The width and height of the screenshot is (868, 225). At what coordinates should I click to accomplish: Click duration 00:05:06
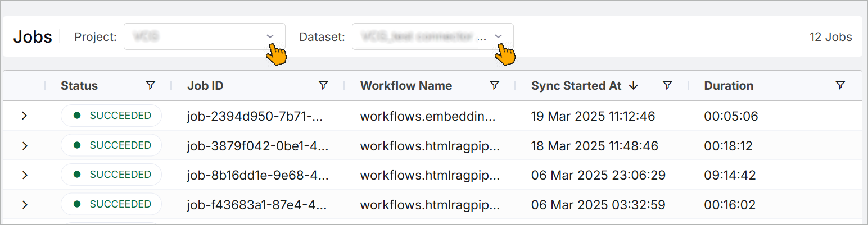(731, 116)
